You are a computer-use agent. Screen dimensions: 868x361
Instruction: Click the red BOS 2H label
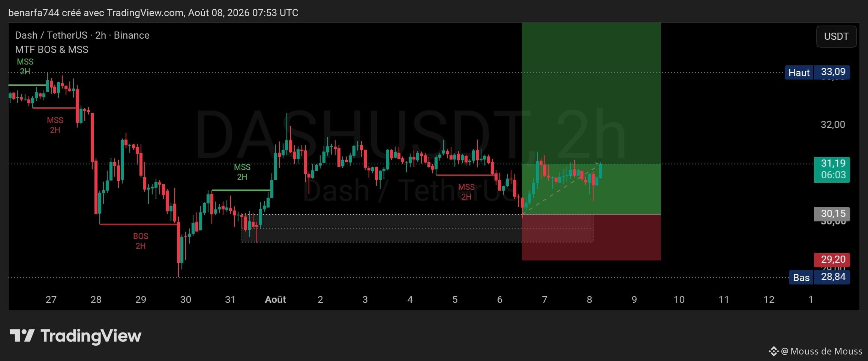coord(141,241)
